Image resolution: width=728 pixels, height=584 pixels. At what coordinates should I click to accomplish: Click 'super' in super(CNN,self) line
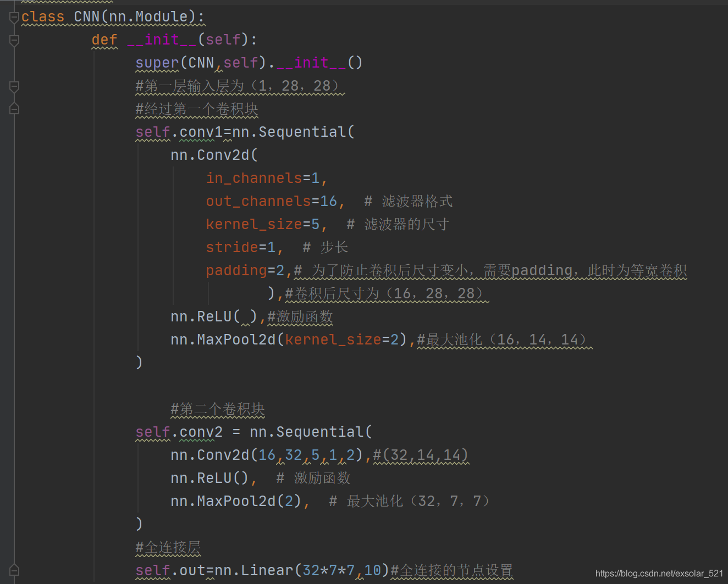point(157,63)
